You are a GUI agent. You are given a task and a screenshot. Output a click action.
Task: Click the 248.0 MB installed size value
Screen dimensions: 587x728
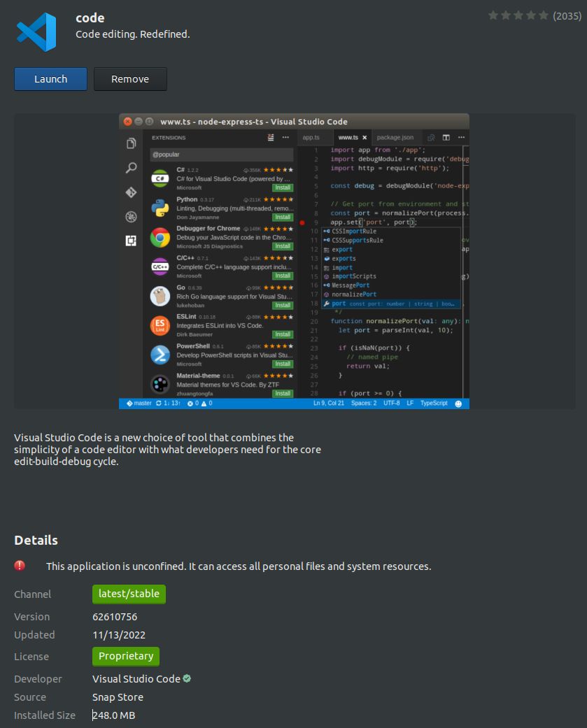tap(114, 715)
